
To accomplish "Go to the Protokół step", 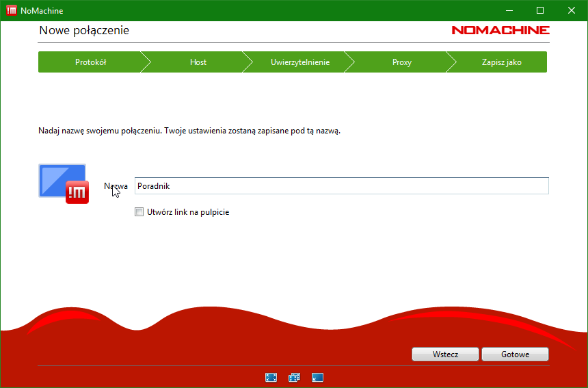I will tap(90, 62).
